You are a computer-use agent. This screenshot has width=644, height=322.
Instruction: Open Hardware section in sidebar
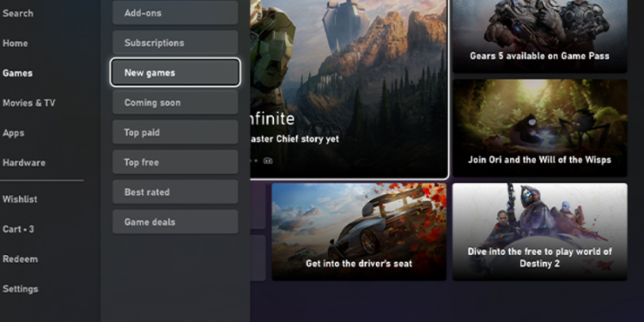click(x=24, y=162)
